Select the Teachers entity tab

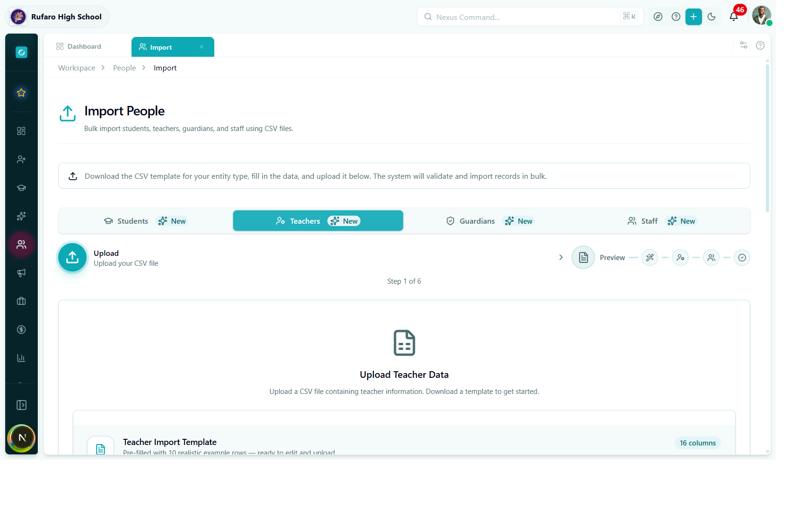318,221
